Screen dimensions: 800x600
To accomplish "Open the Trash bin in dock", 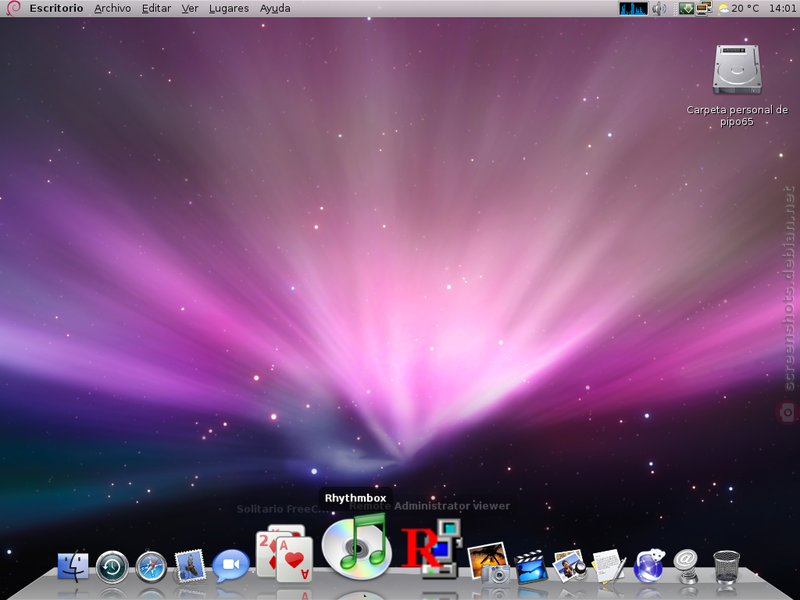I will (x=726, y=567).
